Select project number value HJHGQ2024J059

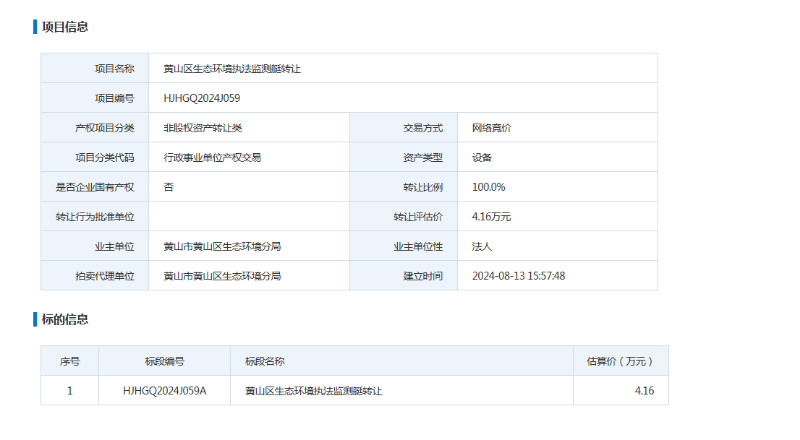[x=201, y=98]
